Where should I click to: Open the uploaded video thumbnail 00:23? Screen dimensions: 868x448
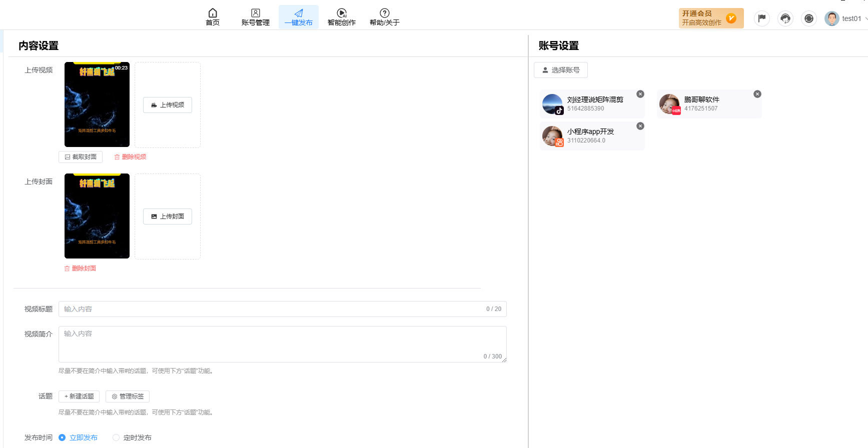tap(97, 104)
